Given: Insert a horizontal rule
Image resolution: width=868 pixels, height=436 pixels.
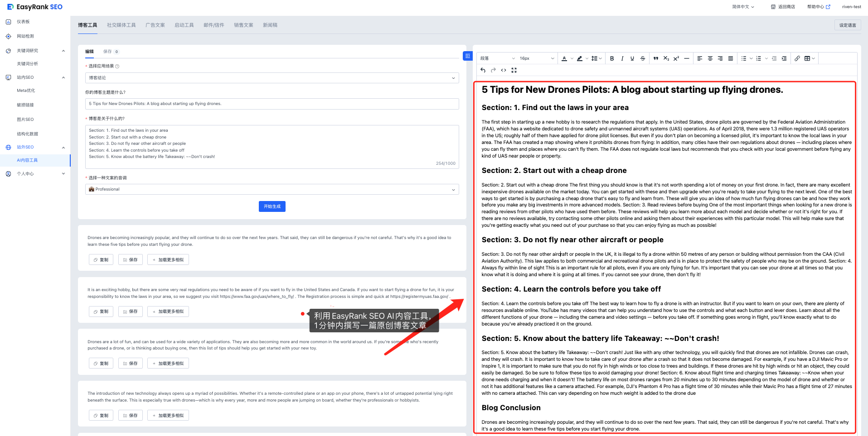Looking at the screenshot, I should click(687, 58).
